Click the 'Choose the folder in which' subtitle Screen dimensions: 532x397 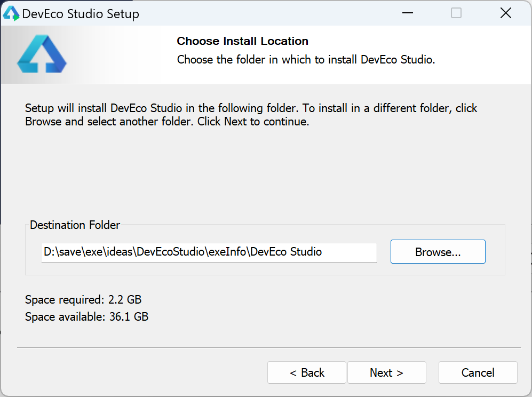306,60
